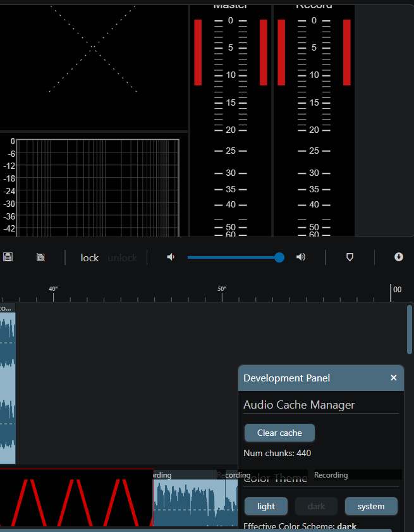Click the greyed-out unlock button
414x532 pixels.
(123, 258)
